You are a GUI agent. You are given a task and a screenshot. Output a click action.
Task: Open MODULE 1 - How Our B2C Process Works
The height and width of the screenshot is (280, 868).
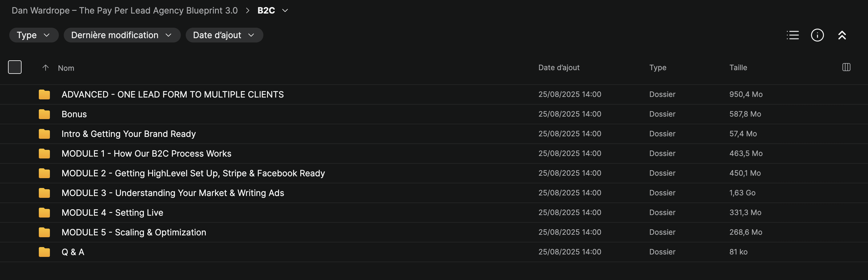[146, 154]
